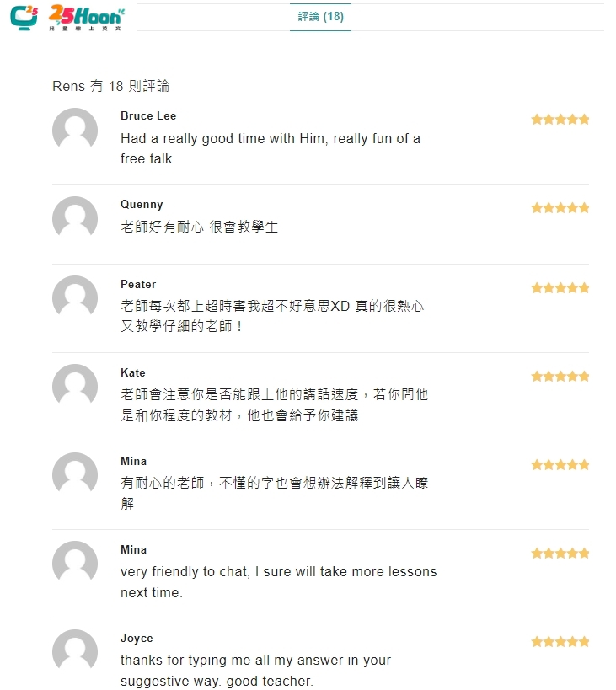Click the 25Hoon logo
Image resolution: width=616 pixels, height=690 pixels.
87,18
